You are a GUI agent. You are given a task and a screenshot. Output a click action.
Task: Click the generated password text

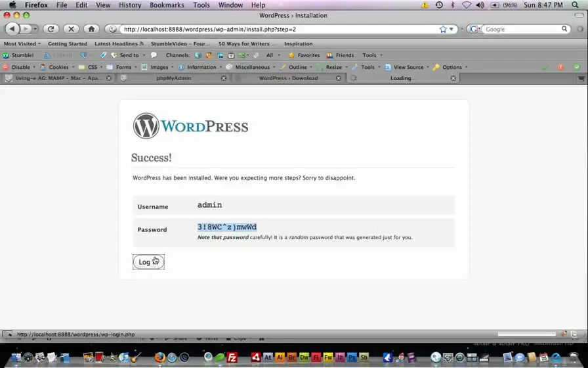227,227
